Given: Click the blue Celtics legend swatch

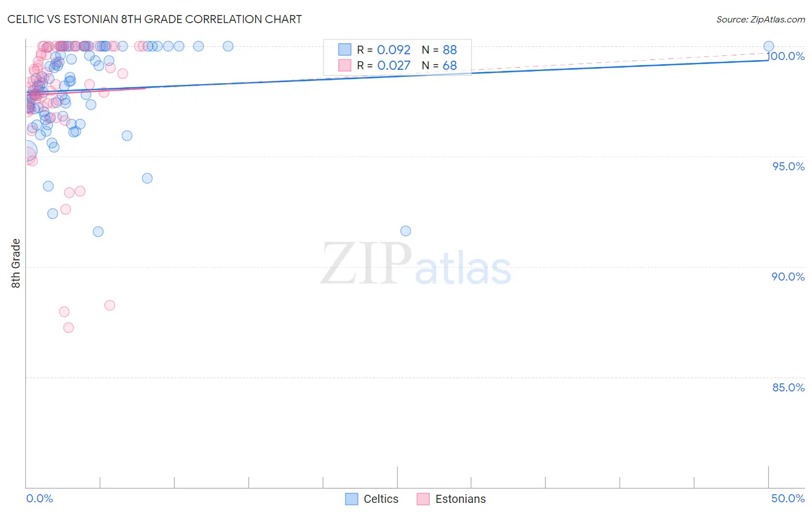Looking at the screenshot, I should (x=351, y=499).
